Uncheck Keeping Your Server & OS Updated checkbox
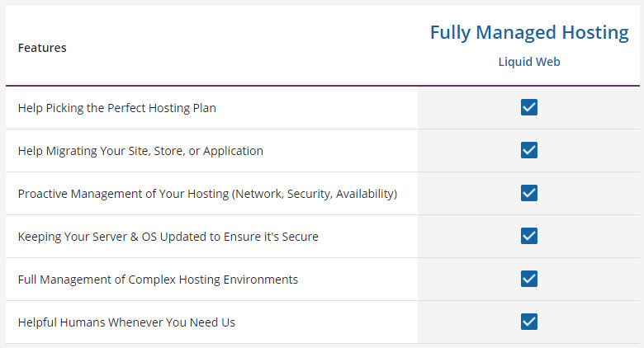 pyautogui.click(x=529, y=236)
